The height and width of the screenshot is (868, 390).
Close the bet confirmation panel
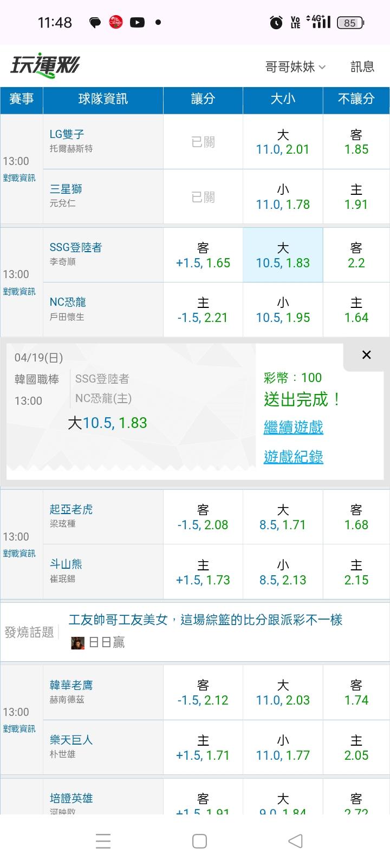(366, 355)
